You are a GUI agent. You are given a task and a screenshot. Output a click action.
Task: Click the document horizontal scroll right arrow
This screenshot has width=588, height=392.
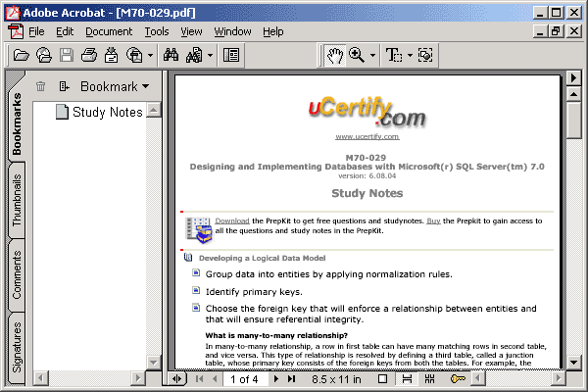coord(559,378)
